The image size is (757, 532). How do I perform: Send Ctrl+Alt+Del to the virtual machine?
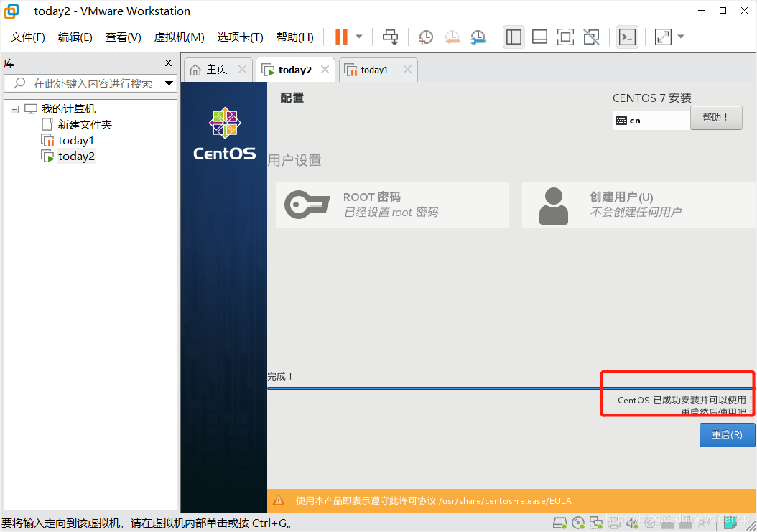390,37
